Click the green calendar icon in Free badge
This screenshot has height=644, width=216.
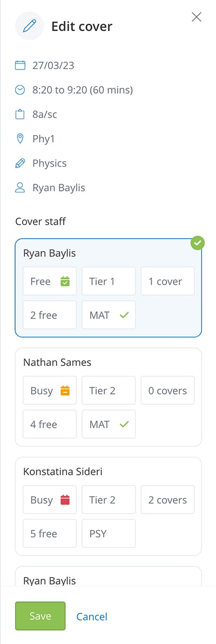point(65,281)
